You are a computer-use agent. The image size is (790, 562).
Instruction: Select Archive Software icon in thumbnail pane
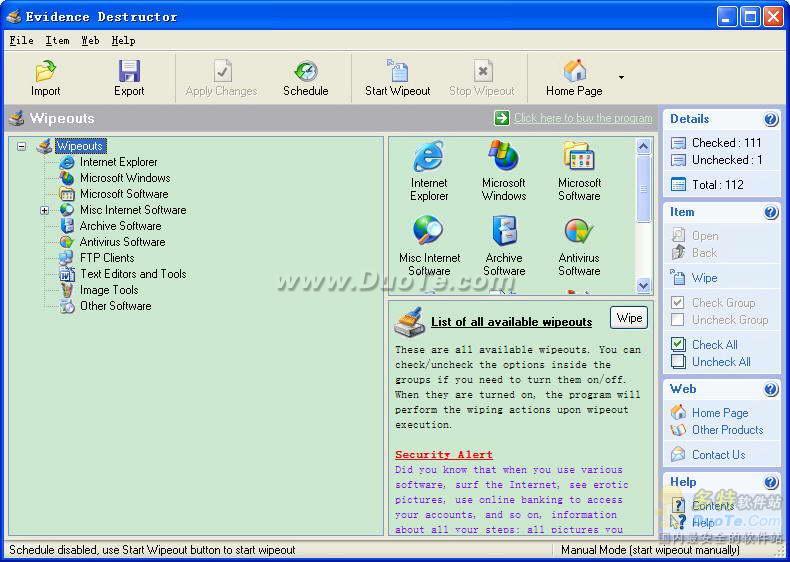[x=504, y=231]
